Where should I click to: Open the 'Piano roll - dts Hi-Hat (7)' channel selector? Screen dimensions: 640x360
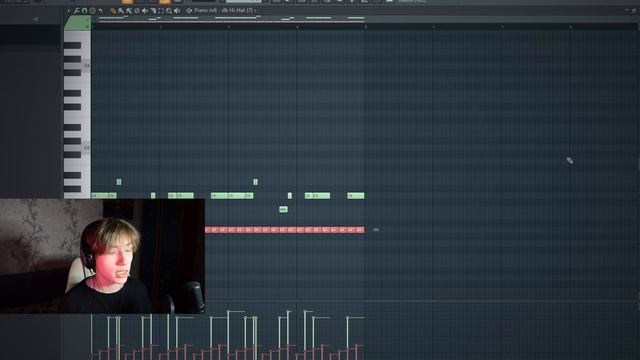pos(225,10)
